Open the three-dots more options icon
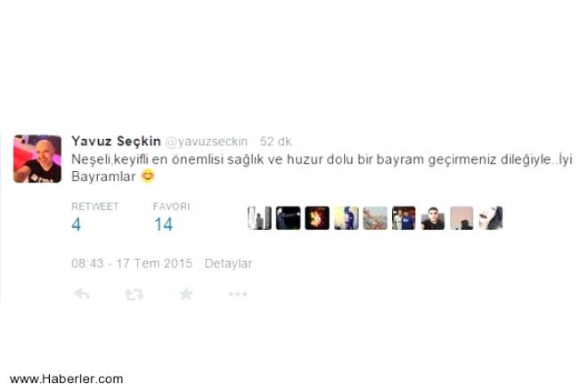This screenshot has width=588, height=391. 238,294
